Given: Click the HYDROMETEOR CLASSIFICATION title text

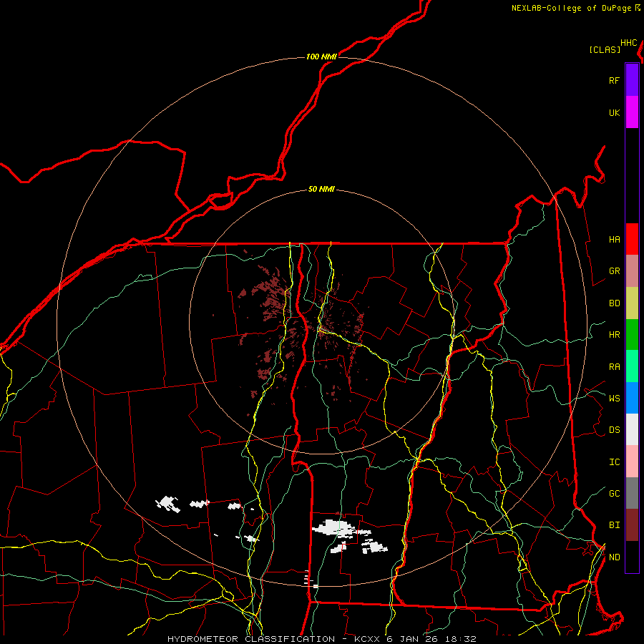Looking at the screenshot, I should [251, 639].
